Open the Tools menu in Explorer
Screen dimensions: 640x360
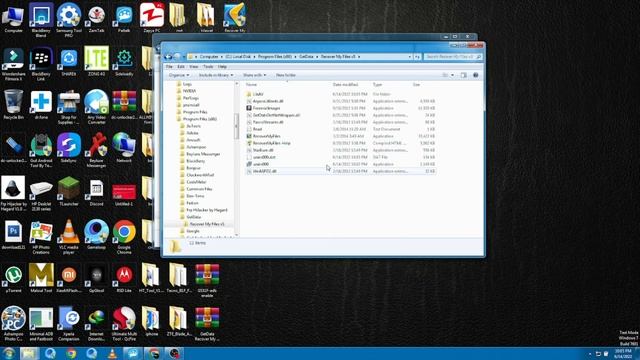pos(208,67)
